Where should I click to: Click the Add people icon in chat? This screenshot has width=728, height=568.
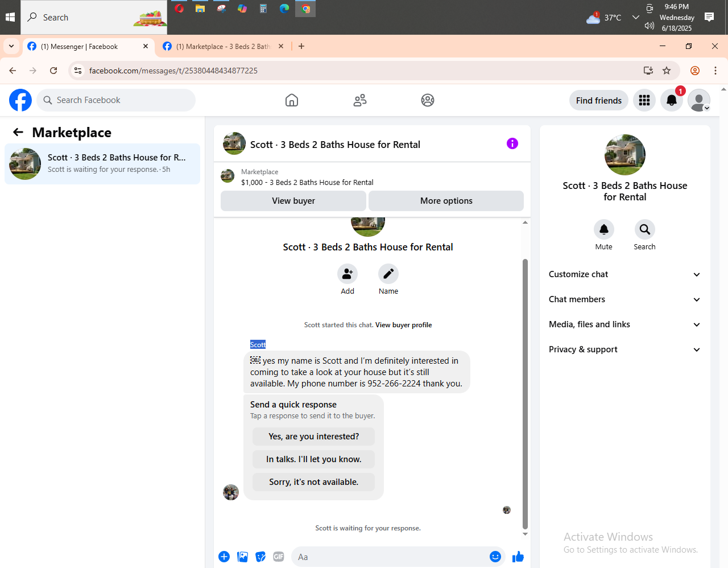(x=348, y=274)
